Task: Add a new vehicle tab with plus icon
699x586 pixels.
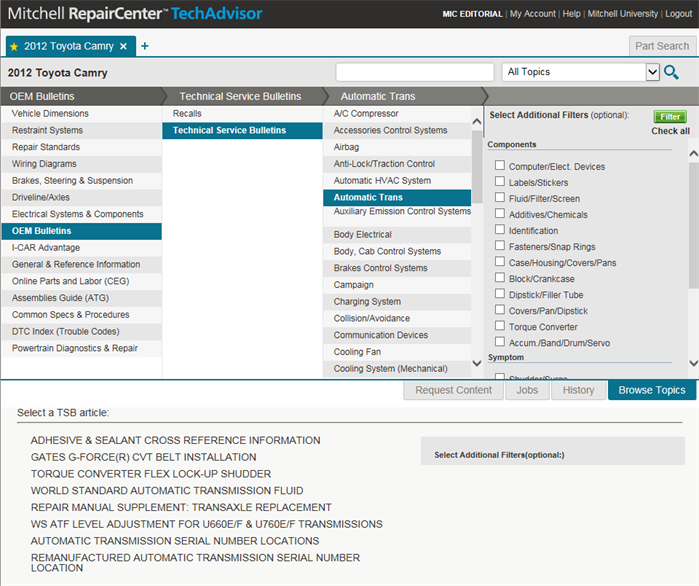Action: (x=145, y=46)
